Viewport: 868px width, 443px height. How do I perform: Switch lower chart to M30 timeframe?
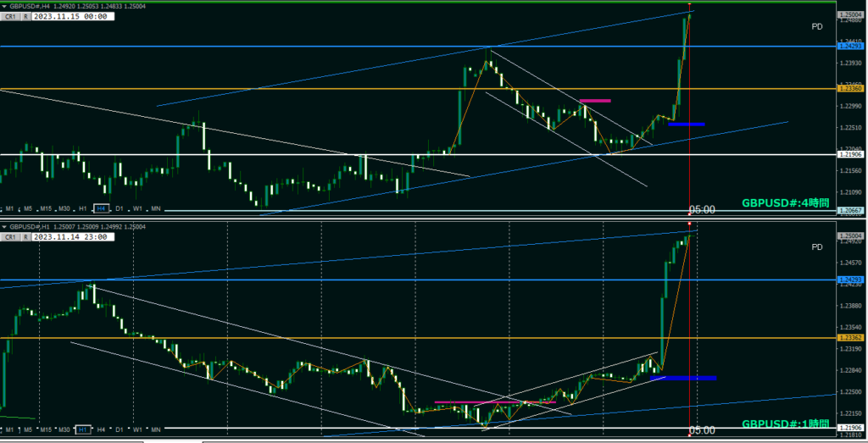pyautogui.click(x=64, y=429)
